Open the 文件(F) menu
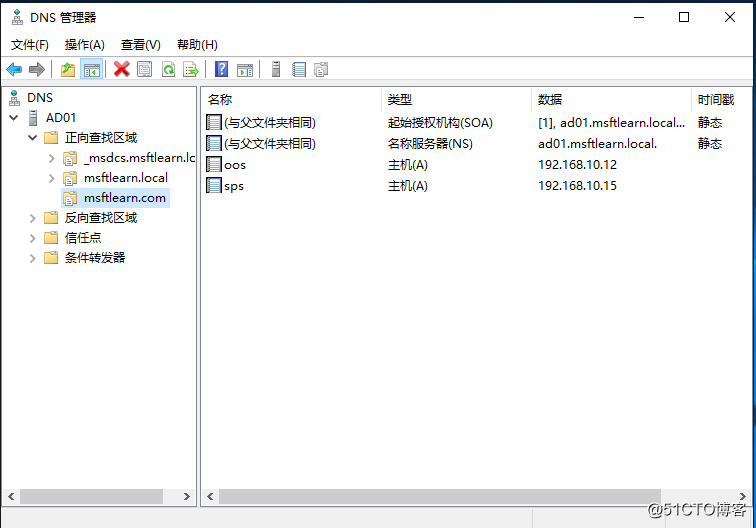The image size is (756, 528). tap(30, 45)
